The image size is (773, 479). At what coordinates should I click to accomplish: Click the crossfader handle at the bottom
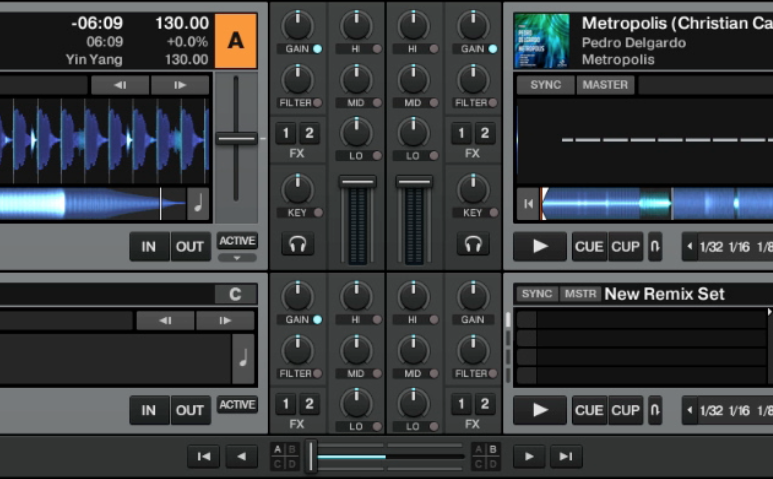pyautogui.click(x=312, y=457)
